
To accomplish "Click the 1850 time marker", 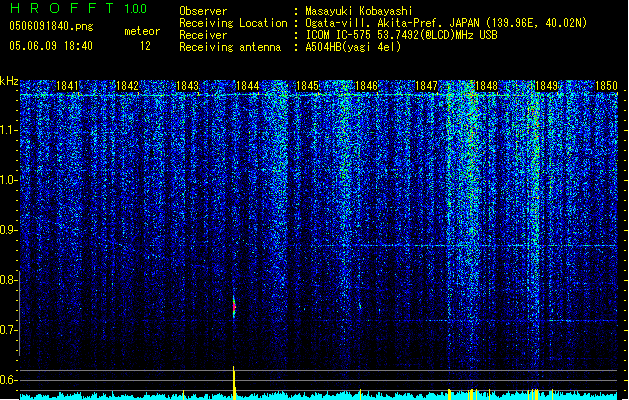I will point(606,86).
